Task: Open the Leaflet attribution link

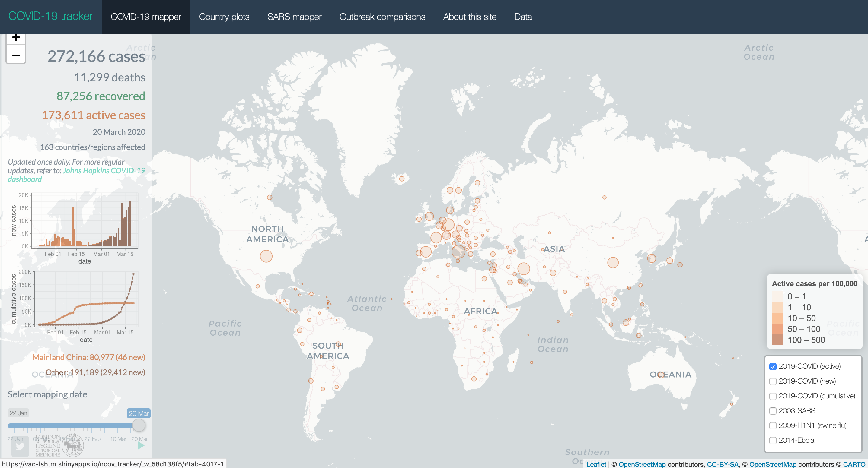Action: click(x=596, y=464)
